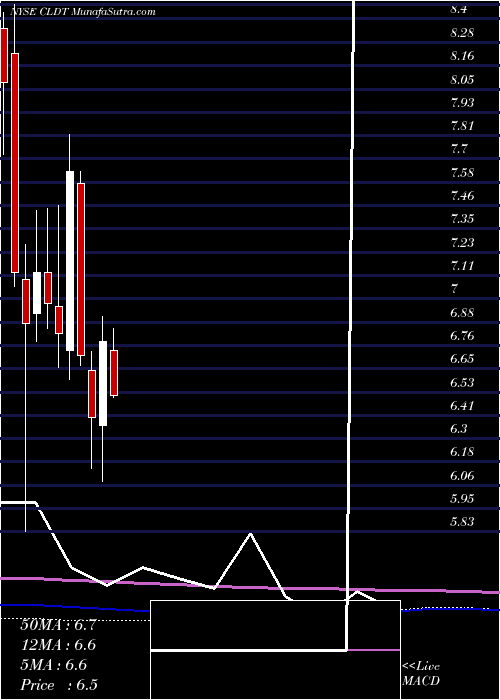Select the 6.3 price axis label
The height and width of the screenshot is (700, 500).
(458, 429)
